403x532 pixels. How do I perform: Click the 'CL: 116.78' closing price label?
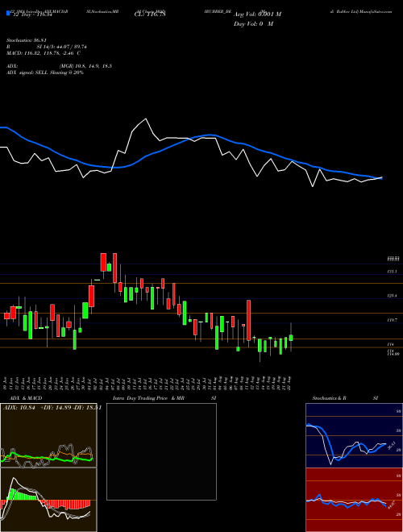149,15
